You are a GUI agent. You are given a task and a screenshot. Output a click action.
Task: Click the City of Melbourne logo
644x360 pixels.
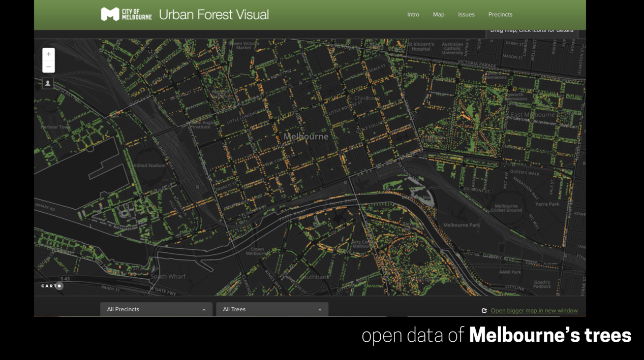[x=126, y=14]
